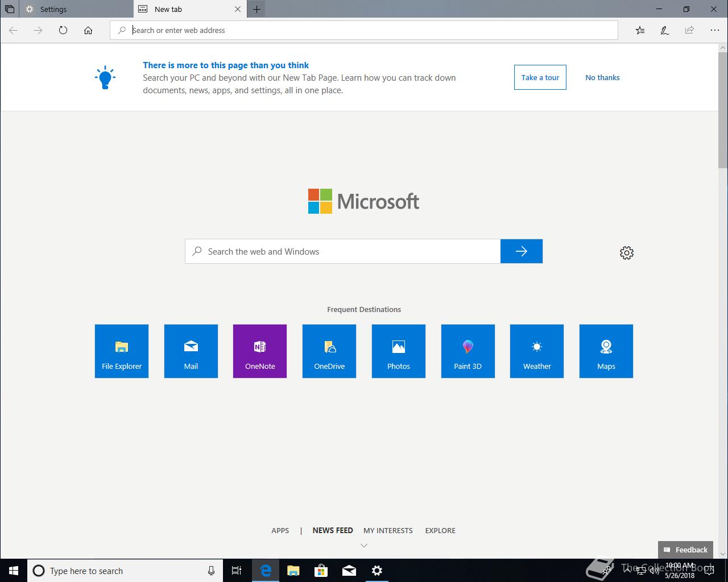
Task: Open the Settings and more ellipsis menu
Action: pos(714,30)
